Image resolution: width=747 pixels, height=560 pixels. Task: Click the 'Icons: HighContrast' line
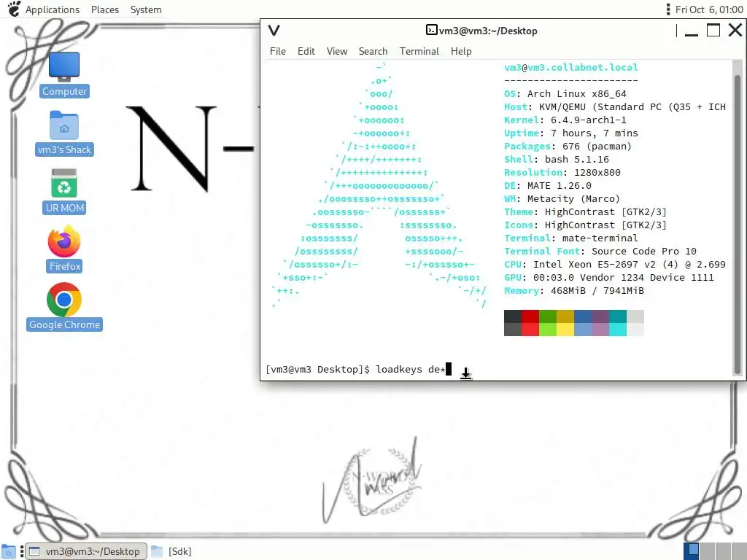click(586, 225)
